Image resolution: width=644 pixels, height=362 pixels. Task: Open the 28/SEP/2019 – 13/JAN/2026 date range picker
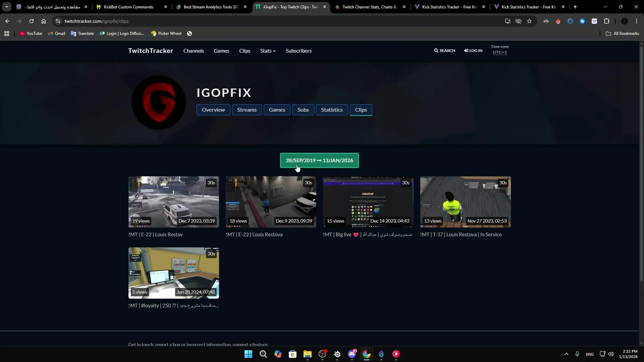point(319,160)
